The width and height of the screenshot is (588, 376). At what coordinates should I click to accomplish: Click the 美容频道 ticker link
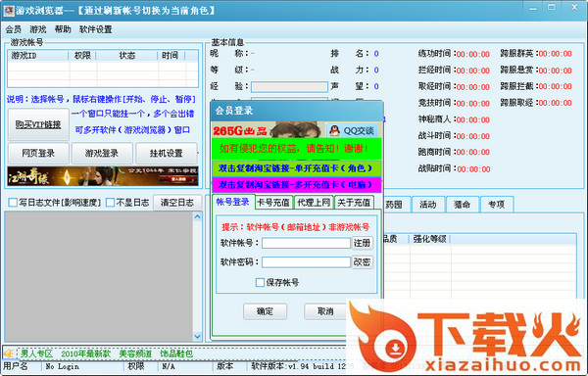coord(135,353)
